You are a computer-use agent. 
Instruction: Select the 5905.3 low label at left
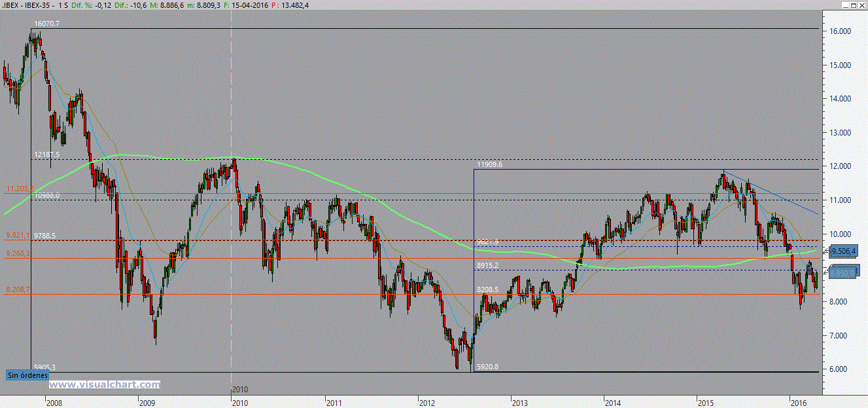coord(44,367)
